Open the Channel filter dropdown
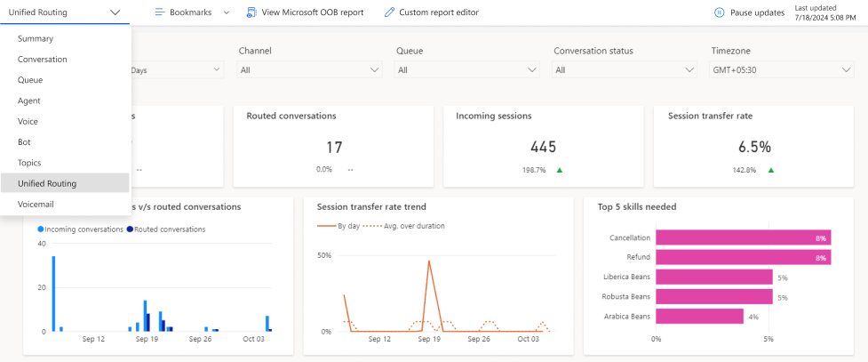Screen dimensions: 868x362 [309, 70]
